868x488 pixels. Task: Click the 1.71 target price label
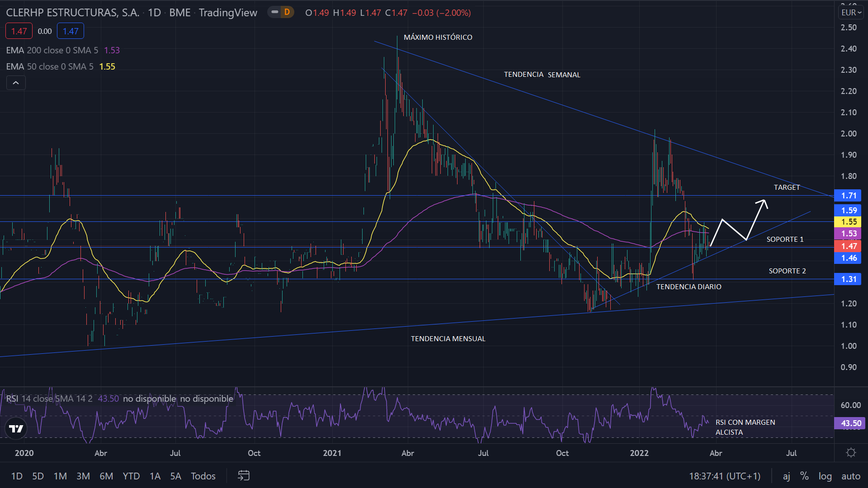(848, 196)
